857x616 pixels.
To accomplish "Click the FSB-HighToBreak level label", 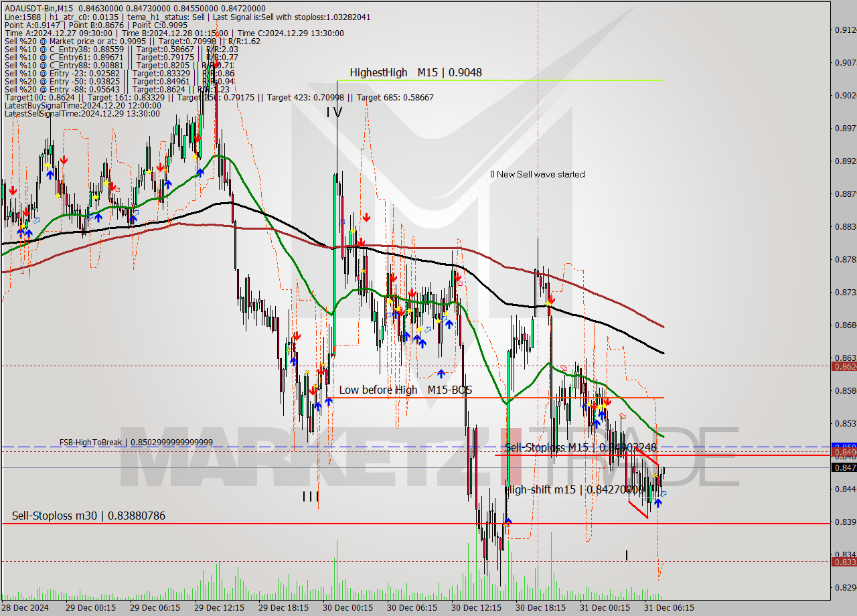I will (x=136, y=443).
